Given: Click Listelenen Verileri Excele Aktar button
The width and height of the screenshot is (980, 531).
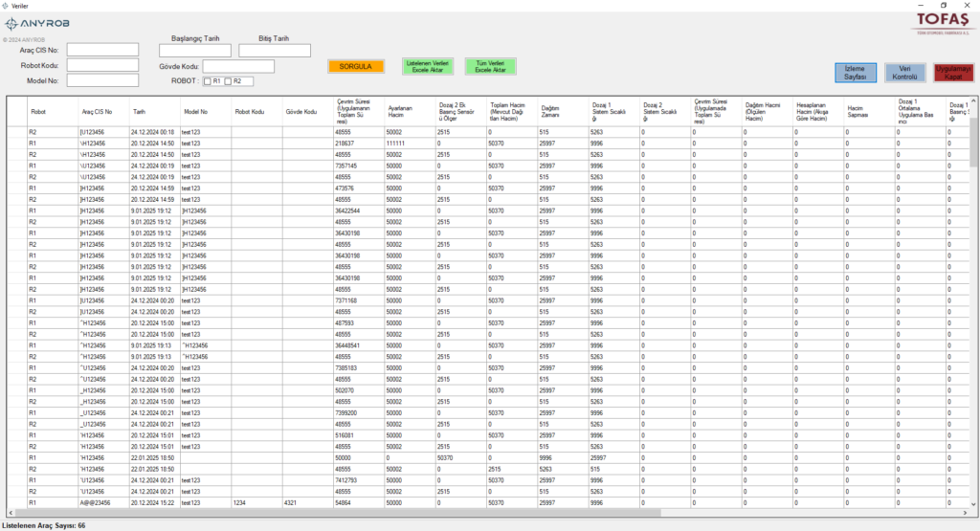Looking at the screenshot, I should tap(428, 66).
